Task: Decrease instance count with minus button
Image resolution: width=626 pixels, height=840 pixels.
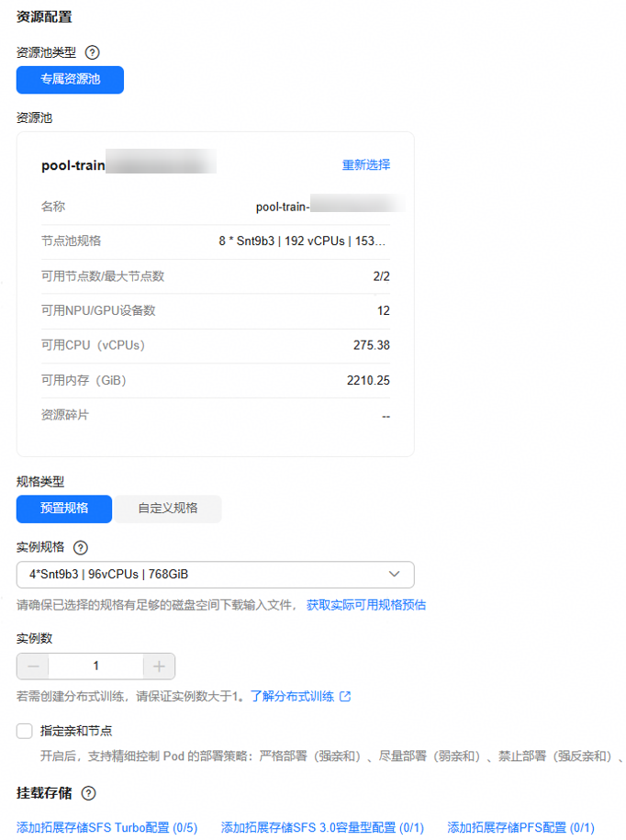Action: [x=33, y=666]
